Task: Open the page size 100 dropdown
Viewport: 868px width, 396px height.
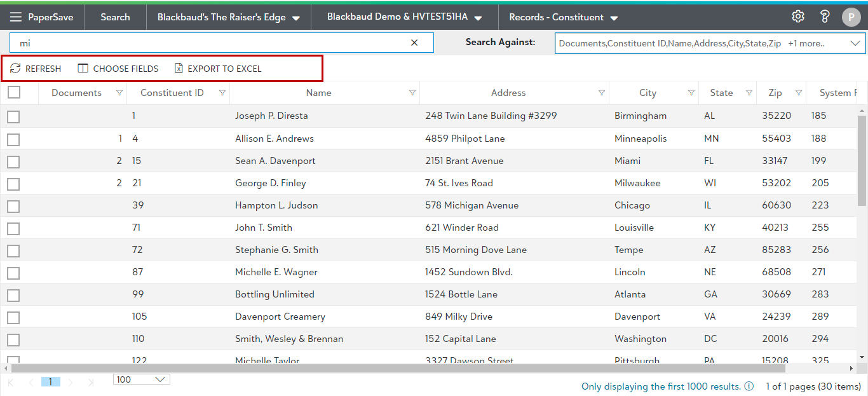Action: tap(141, 379)
